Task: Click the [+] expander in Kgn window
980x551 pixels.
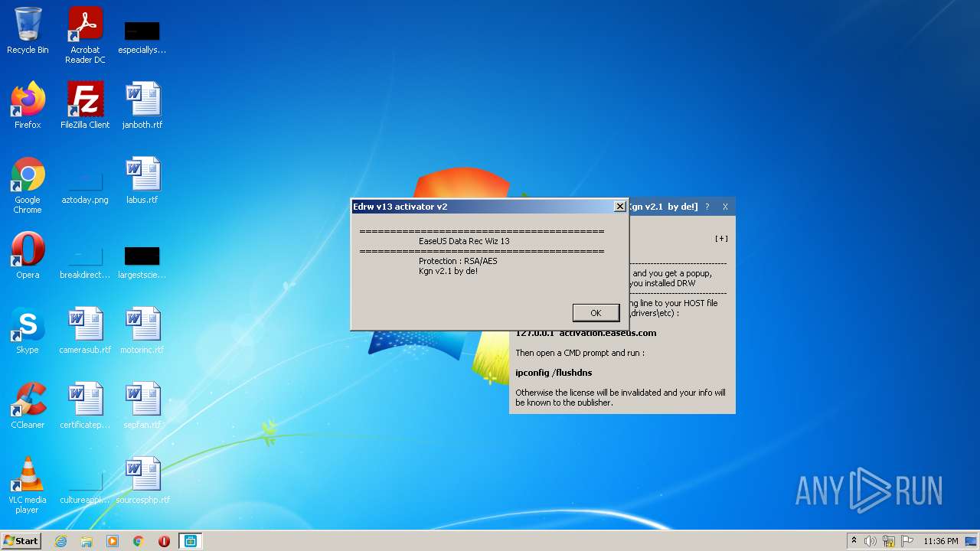Action: (x=721, y=239)
